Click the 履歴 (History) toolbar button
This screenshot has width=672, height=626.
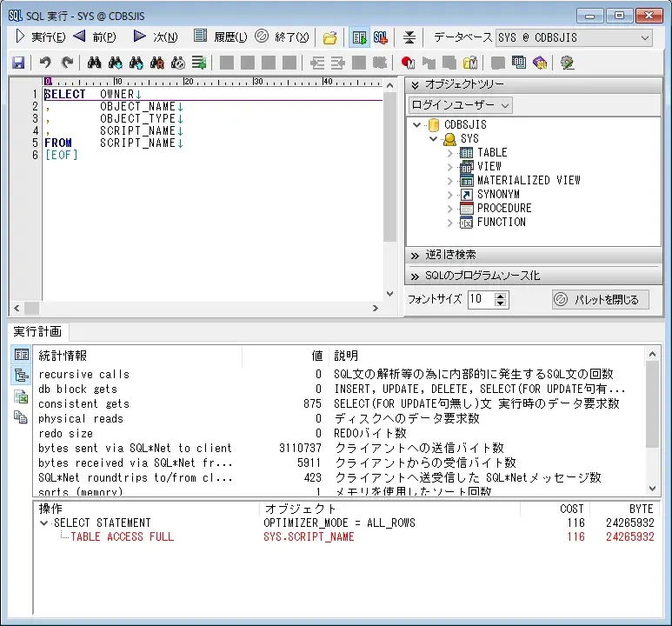click(x=221, y=37)
